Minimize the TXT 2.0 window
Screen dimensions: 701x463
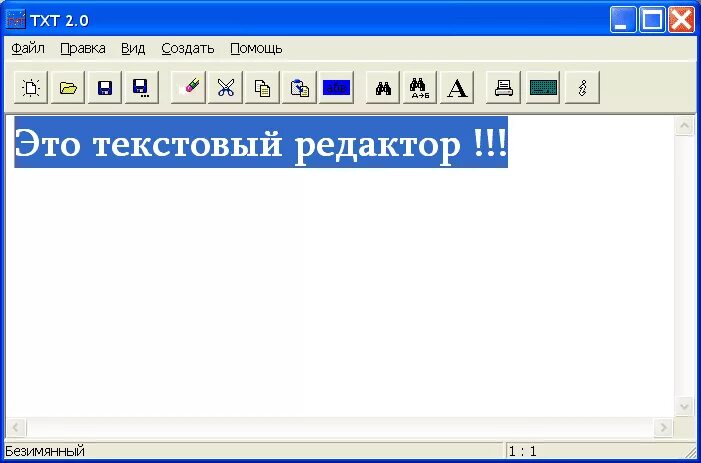tap(623, 20)
